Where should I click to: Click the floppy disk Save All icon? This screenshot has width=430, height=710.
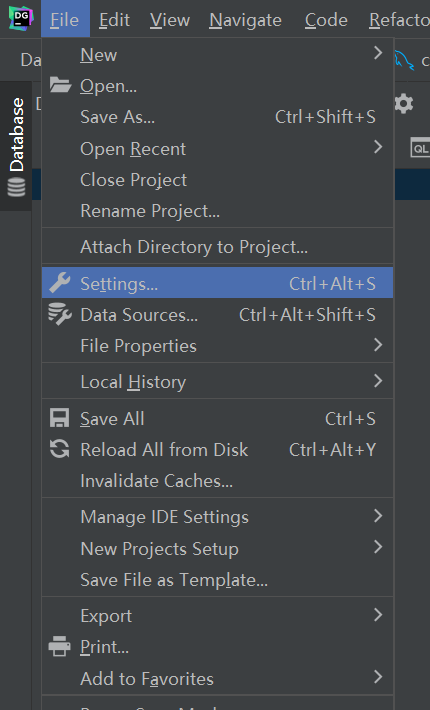tap(59, 418)
